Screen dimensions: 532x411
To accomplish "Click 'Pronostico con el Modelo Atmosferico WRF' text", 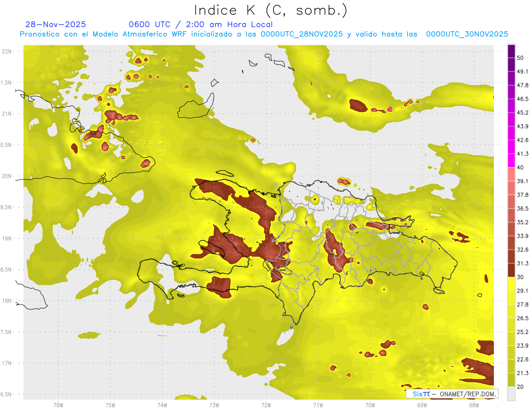I will click(104, 34).
